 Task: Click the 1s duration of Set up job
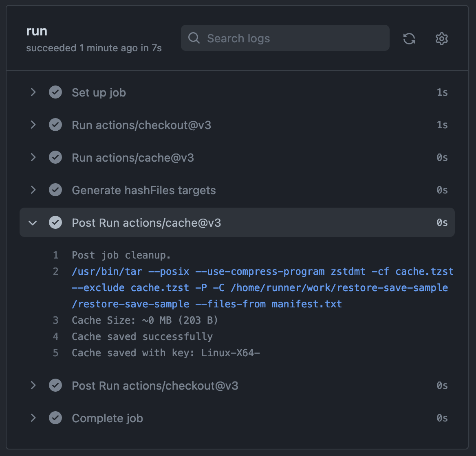442,92
